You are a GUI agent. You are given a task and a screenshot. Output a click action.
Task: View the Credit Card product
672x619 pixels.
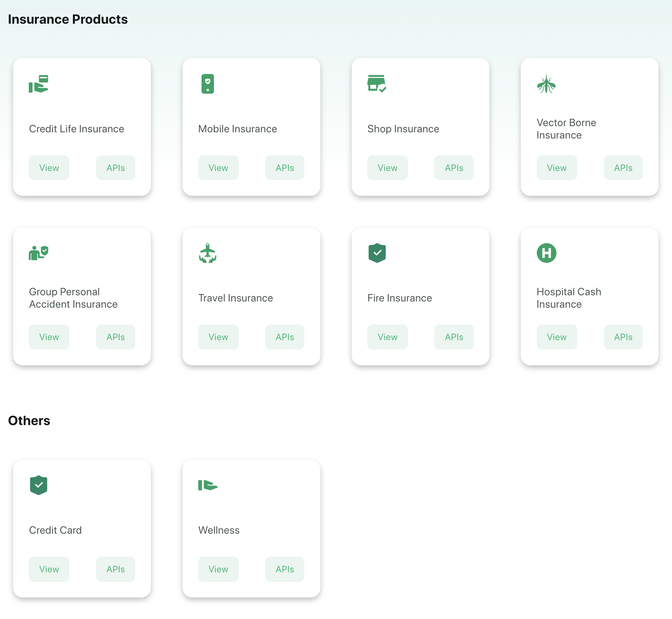tap(49, 569)
